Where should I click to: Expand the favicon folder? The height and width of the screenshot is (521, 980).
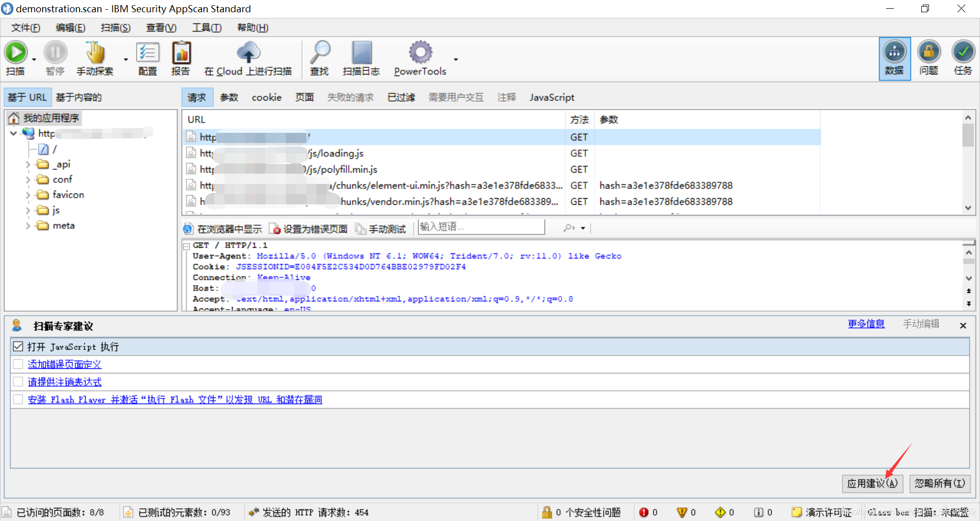28,195
